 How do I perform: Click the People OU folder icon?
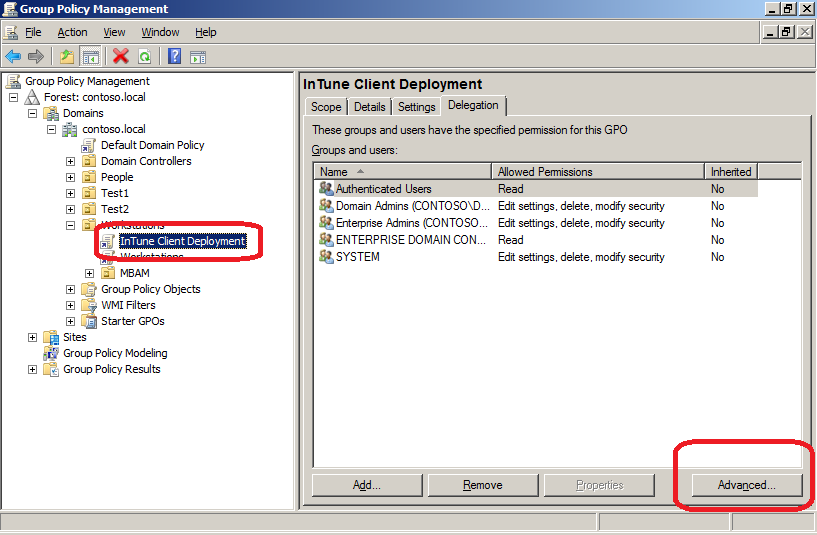[x=89, y=177]
